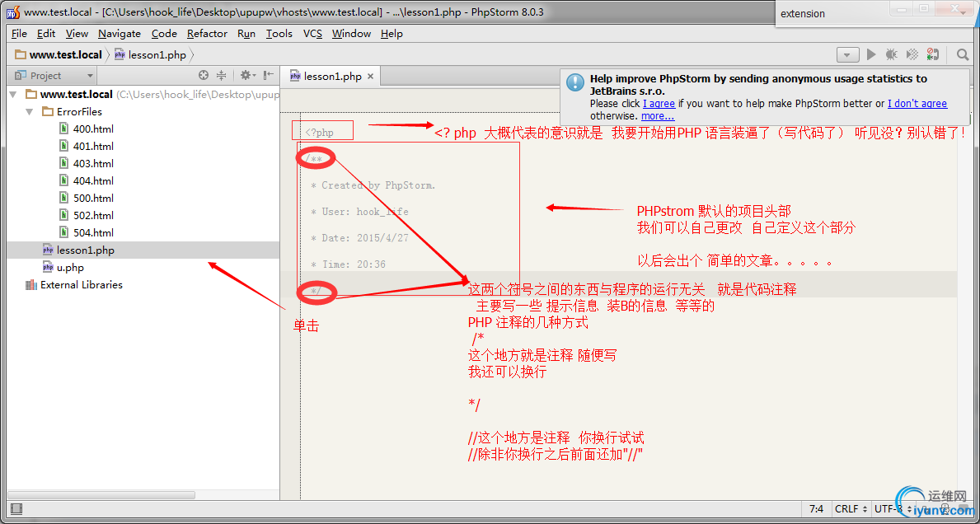Open the Help menu
The image size is (980, 524).
click(x=392, y=34)
